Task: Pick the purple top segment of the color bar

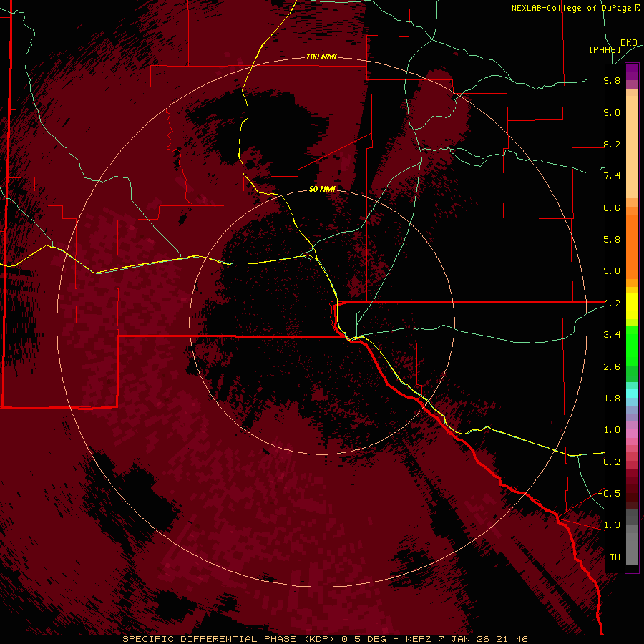Action: tap(632, 72)
